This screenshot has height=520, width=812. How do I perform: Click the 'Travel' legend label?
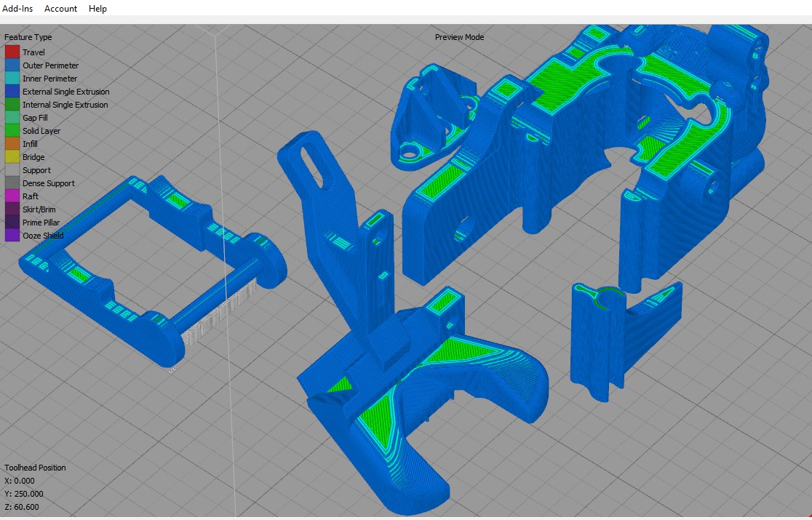click(33, 52)
